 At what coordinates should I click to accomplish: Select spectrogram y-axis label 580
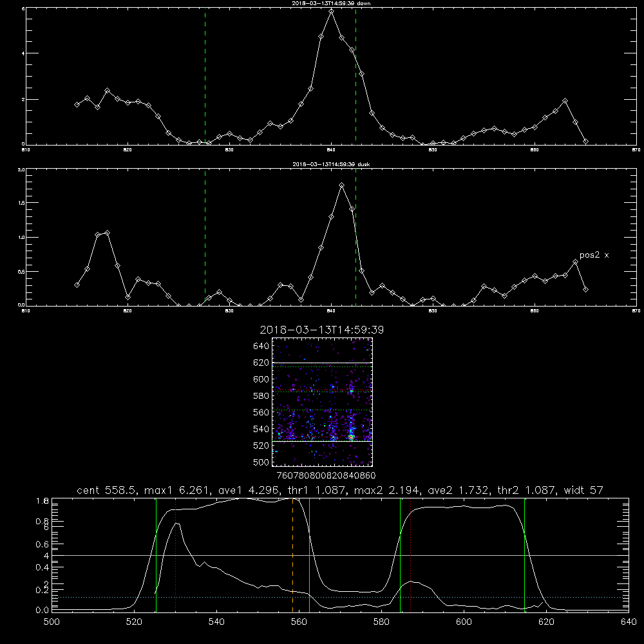click(x=261, y=396)
